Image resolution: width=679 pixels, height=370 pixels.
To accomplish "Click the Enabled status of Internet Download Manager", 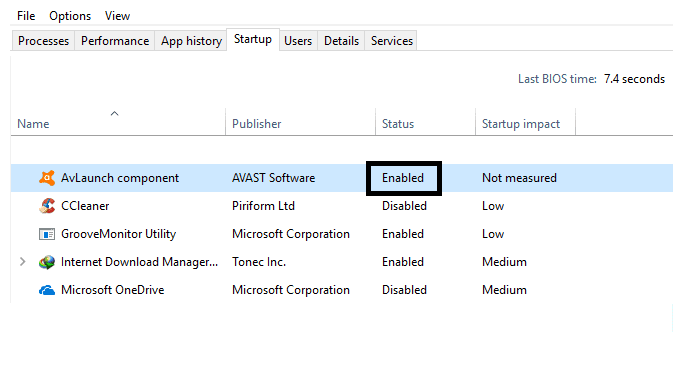I will tap(403, 262).
